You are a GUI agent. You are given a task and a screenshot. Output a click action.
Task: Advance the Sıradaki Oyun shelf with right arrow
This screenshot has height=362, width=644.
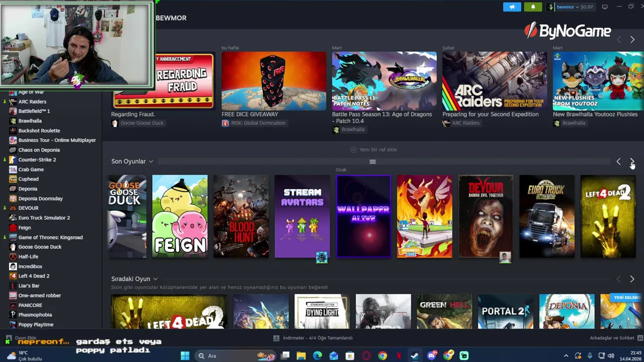click(632, 279)
